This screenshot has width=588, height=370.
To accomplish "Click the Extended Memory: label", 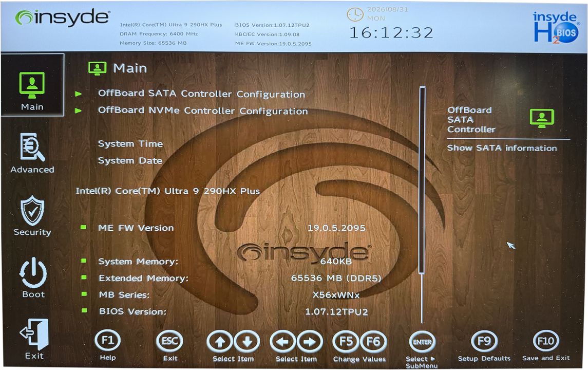I will point(144,278).
